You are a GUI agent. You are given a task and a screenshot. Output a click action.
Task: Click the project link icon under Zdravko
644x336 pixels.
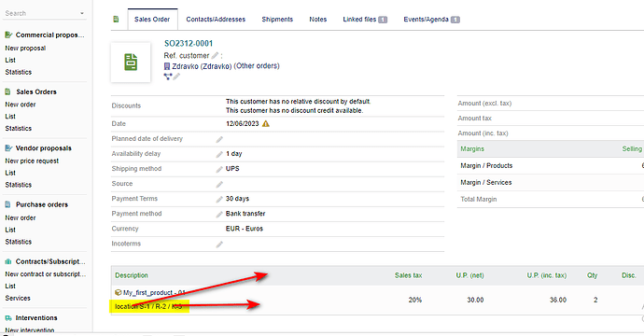[168, 77]
